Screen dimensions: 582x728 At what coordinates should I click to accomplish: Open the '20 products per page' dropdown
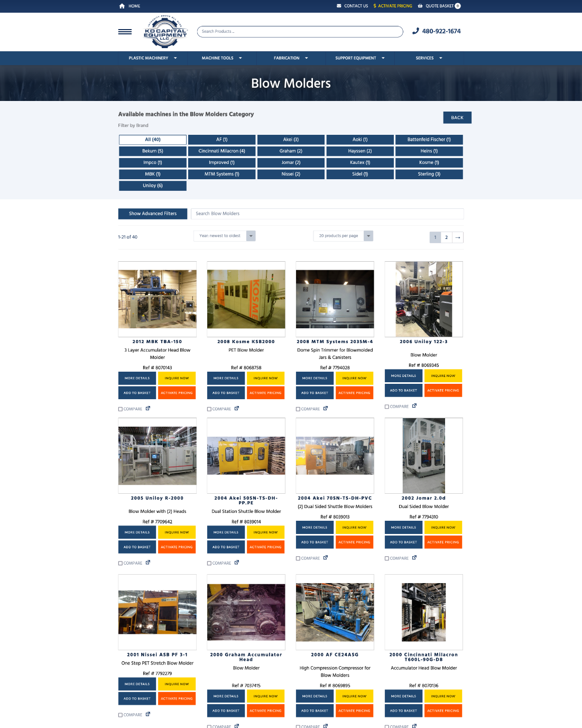(x=343, y=236)
